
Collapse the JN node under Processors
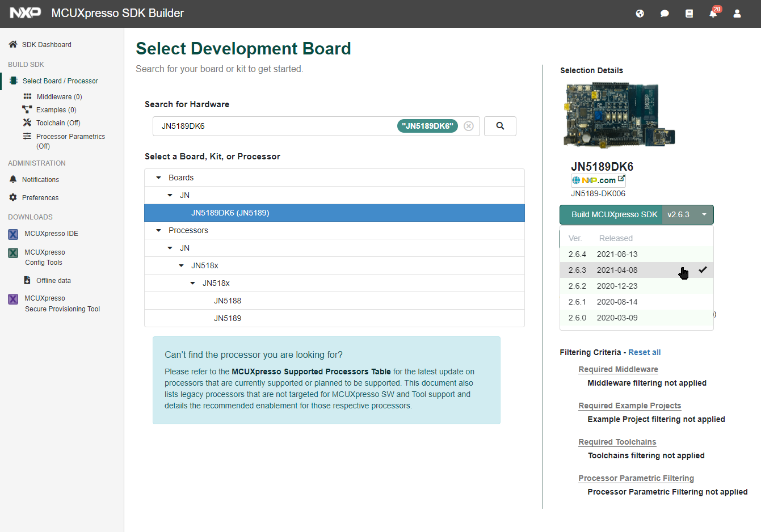tap(170, 248)
